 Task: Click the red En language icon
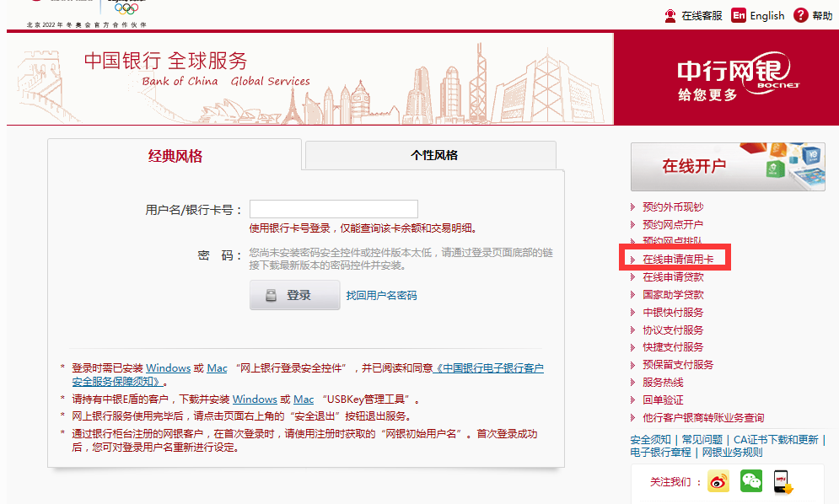click(x=739, y=15)
